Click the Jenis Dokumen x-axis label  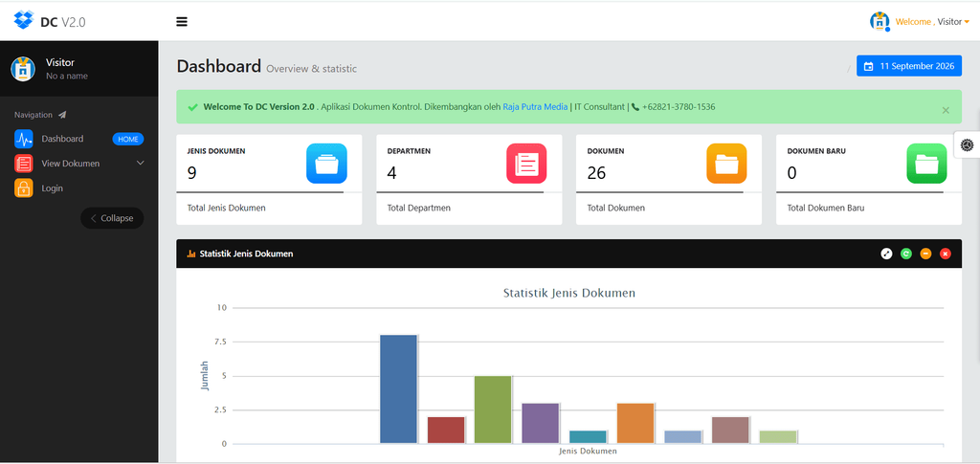(x=588, y=451)
